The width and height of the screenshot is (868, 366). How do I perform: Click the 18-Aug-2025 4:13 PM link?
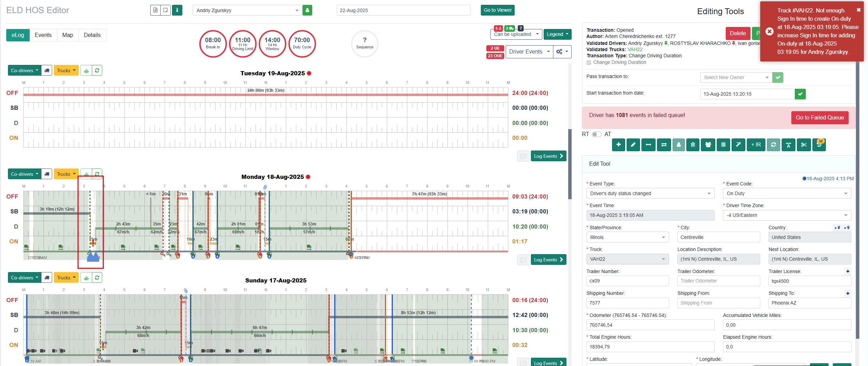(x=828, y=179)
